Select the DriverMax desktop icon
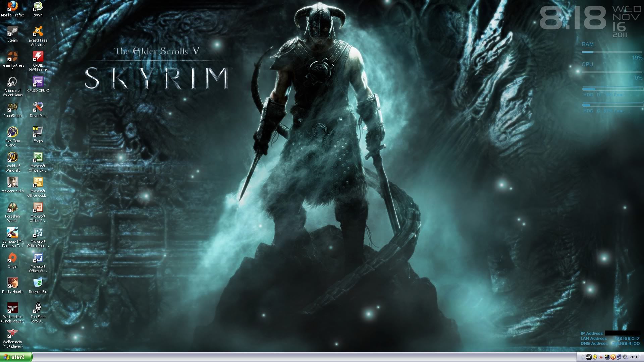This screenshot has height=362, width=644. tap(38, 109)
